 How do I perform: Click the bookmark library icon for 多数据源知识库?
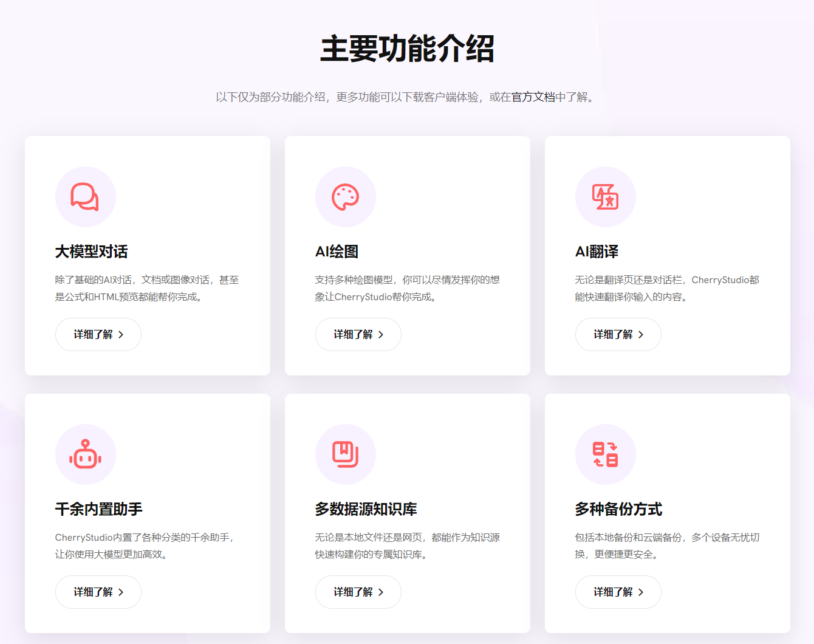pyautogui.click(x=345, y=454)
